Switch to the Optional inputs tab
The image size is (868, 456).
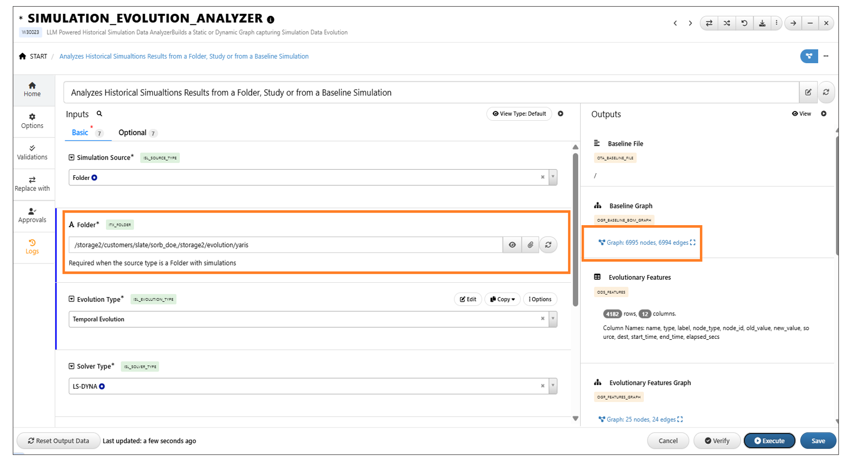[x=132, y=132]
